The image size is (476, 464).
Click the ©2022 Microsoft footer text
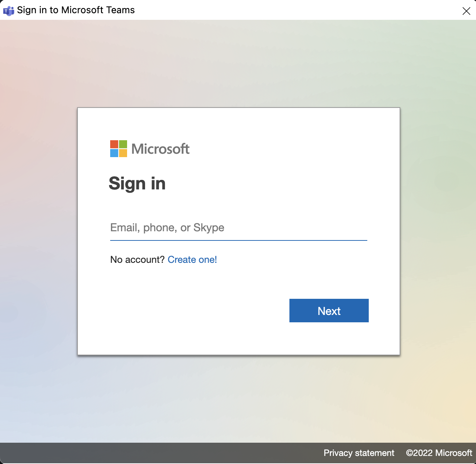pyautogui.click(x=439, y=453)
